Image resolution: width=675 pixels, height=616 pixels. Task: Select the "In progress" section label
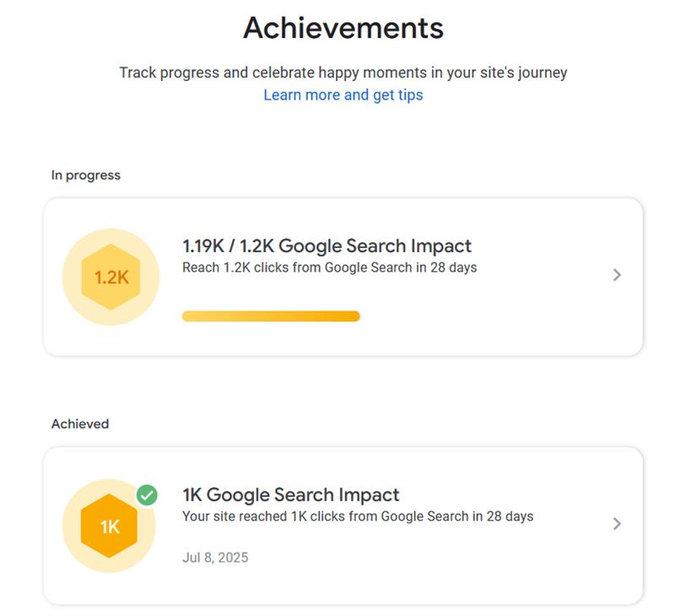tap(86, 176)
